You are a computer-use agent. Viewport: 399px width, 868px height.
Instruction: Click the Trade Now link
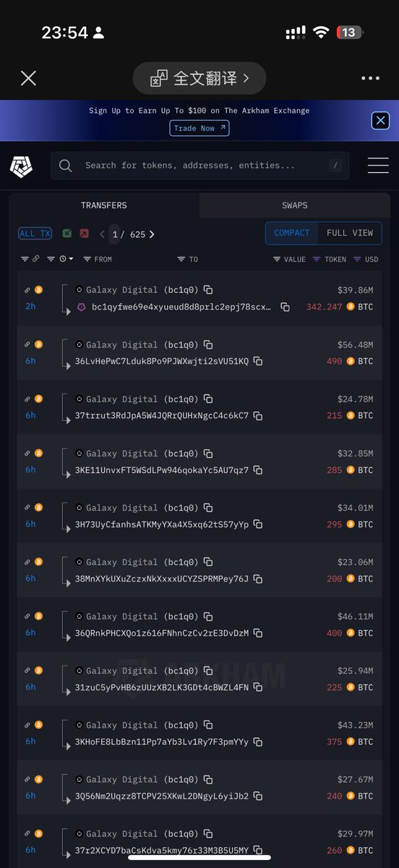199,128
